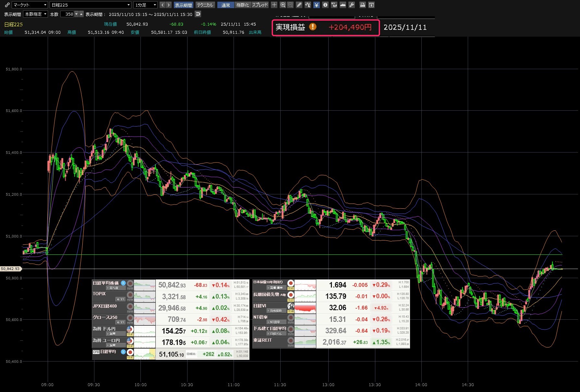Toggle the スプレッド display mode
The image size is (580, 392).
(x=260, y=5)
